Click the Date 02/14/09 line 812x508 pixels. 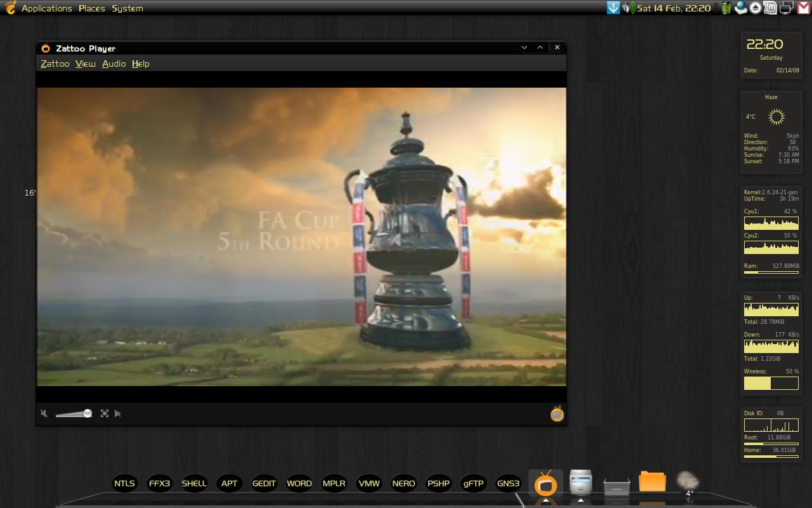pyautogui.click(x=771, y=70)
